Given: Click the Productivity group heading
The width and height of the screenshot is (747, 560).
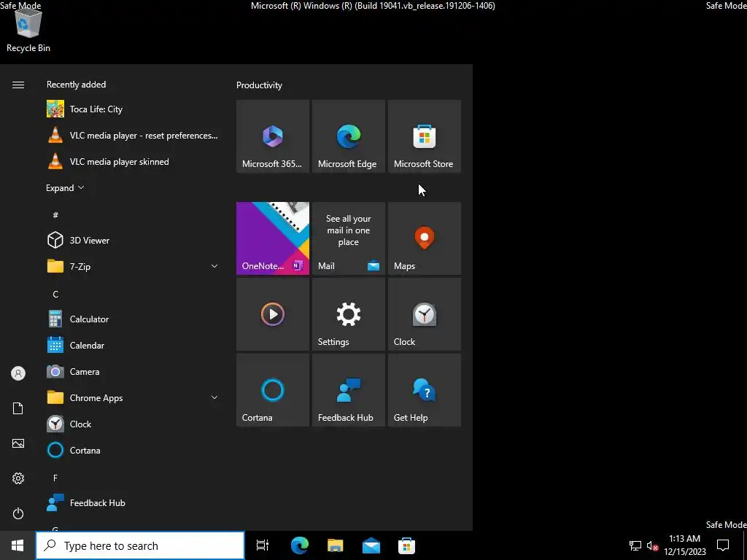Looking at the screenshot, I should 259,85.
